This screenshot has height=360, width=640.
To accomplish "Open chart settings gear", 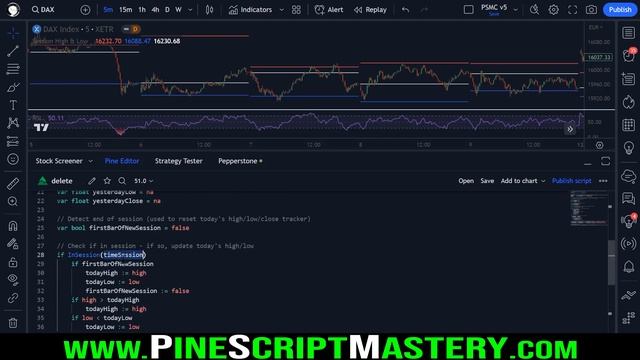I will (x=553, y=9).
